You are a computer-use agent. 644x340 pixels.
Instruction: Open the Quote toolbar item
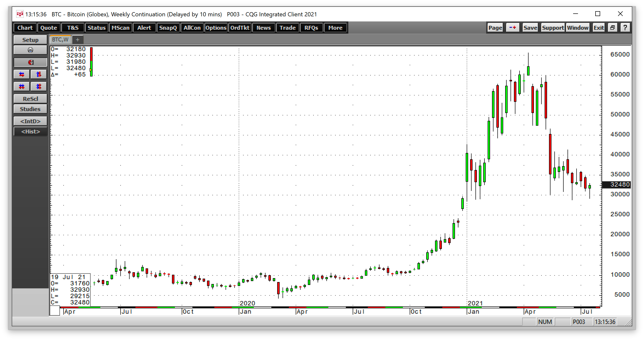click(48, 28)
